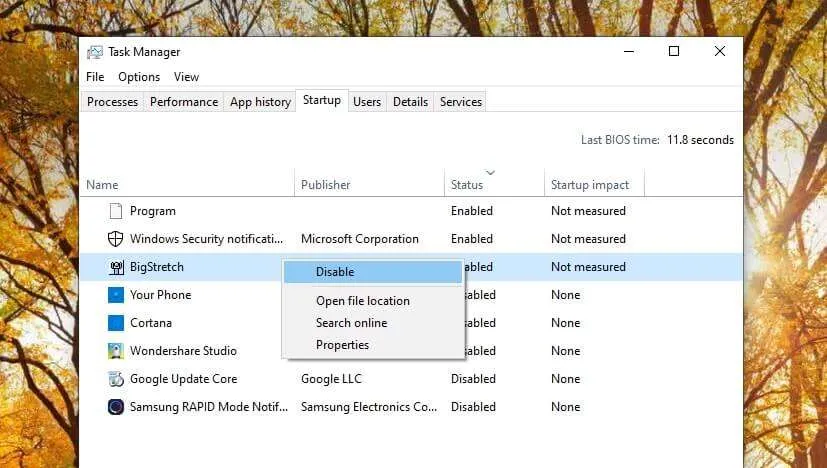Screen dimensions: 827x468
Task: Click the Wondershare Studio icon
Action: click(x=116, y=351)
